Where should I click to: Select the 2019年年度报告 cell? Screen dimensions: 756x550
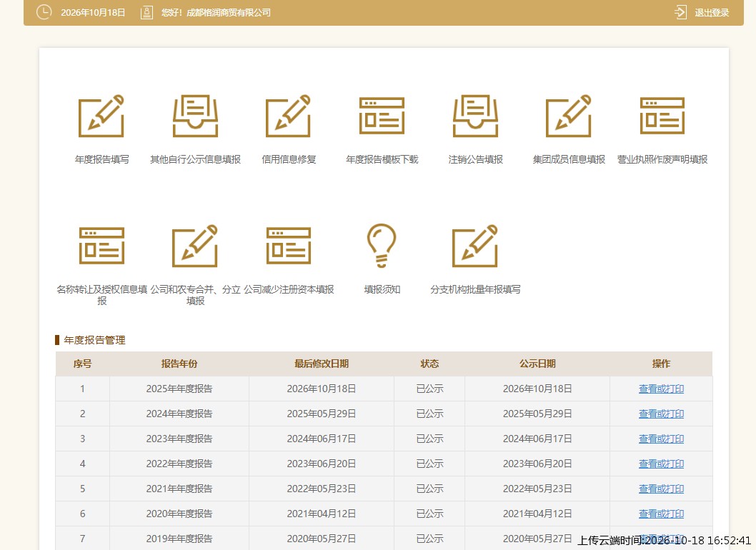click(179, 539)
